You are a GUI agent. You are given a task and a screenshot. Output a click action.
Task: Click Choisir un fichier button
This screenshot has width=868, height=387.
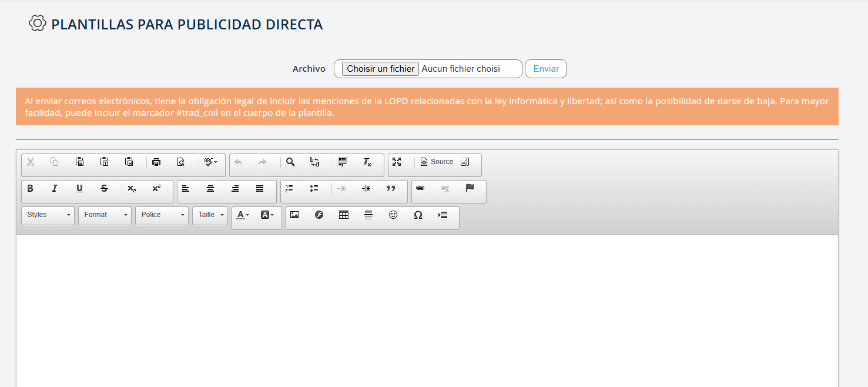[x=380, y=69]
